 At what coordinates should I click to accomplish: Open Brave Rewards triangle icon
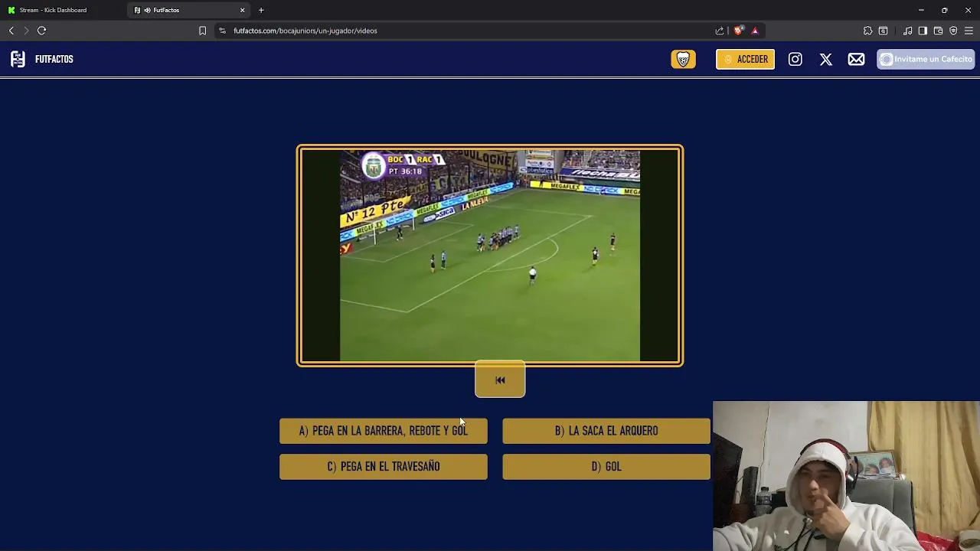(755, 31)
